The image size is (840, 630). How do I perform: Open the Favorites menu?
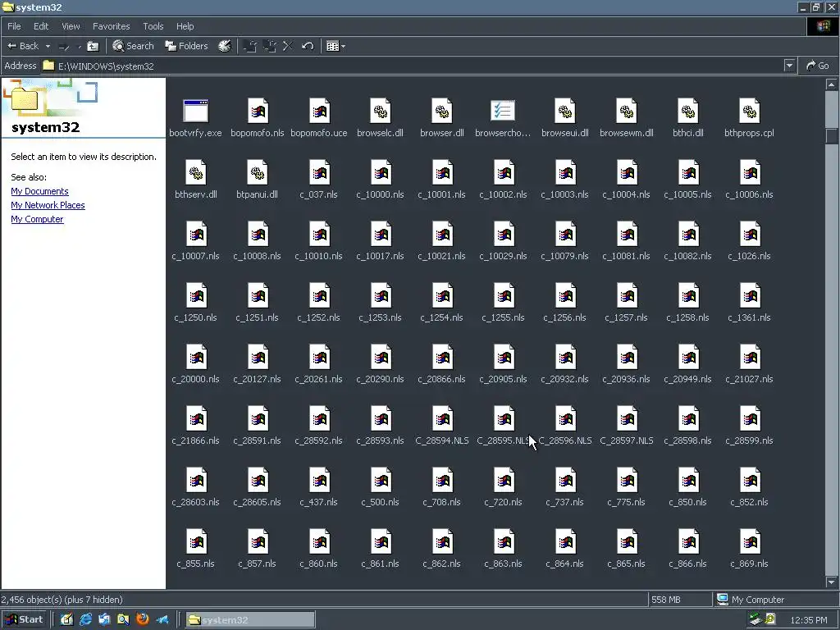click(x=111, y=25)
